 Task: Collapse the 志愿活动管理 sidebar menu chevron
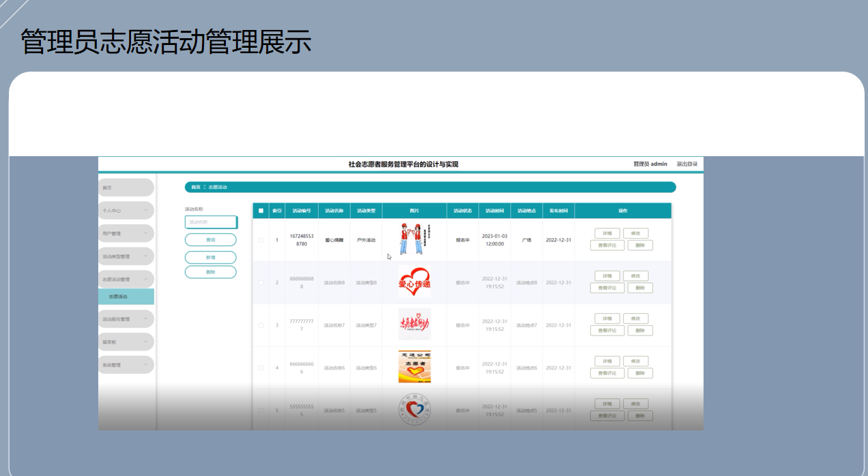145,279
